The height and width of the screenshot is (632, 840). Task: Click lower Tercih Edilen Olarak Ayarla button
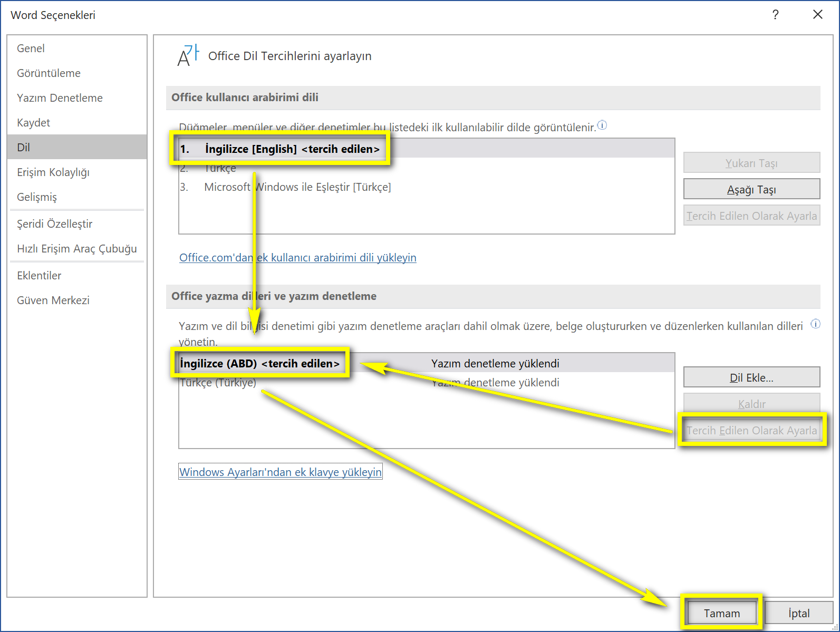(751, 430)
